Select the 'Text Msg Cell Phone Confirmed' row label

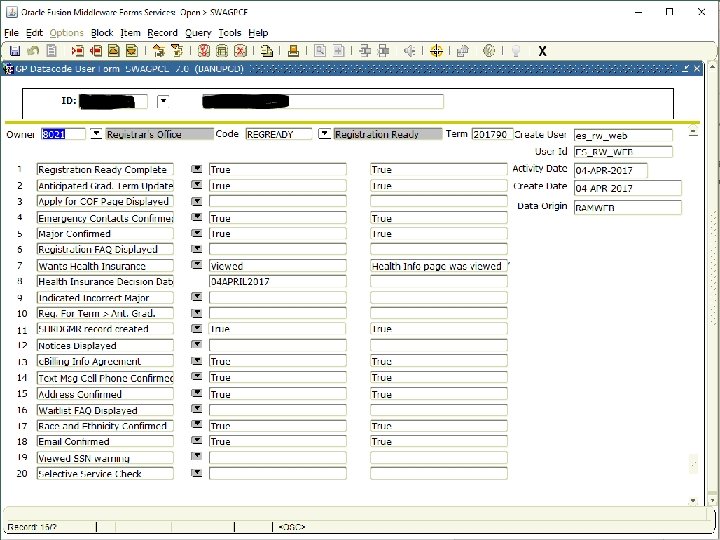[105, 377]
